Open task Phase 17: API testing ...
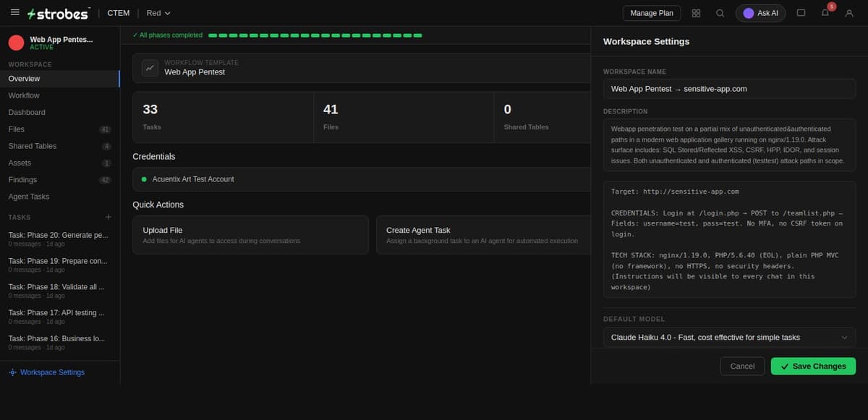868x420 pixels. tap(60, 317)
